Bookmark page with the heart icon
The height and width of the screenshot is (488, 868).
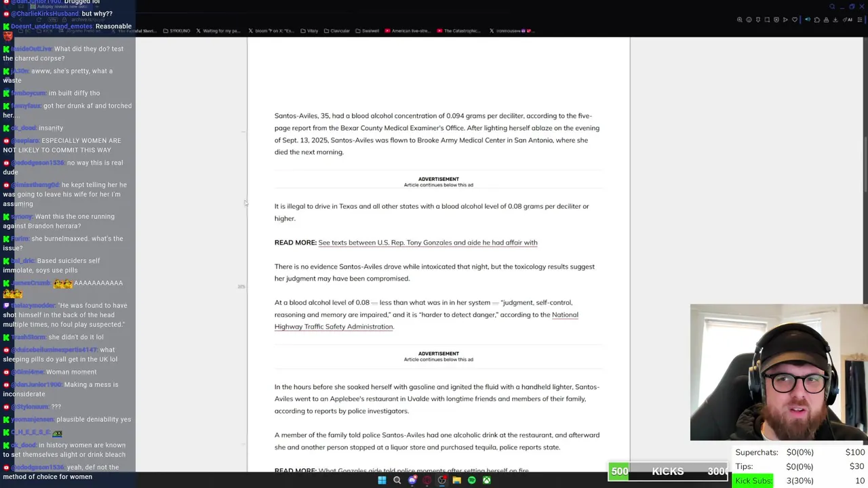coord(795,20)
